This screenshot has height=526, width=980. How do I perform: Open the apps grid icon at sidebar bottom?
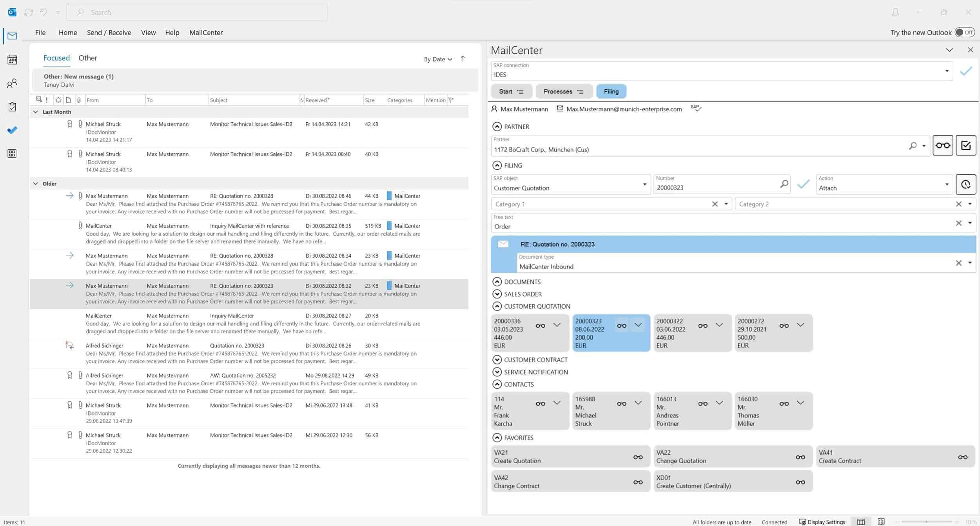(12, 153)
